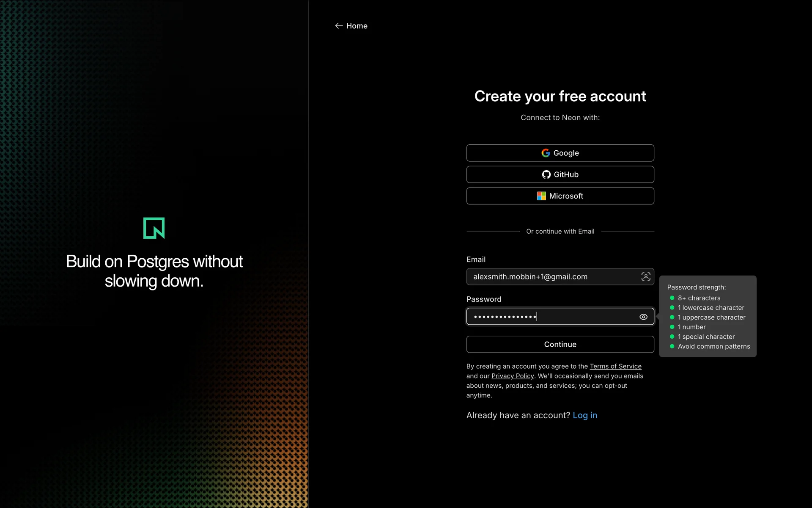Focus the Password input field
The width and height of the screenshot is (812, 508).
(x=560, y=317)
